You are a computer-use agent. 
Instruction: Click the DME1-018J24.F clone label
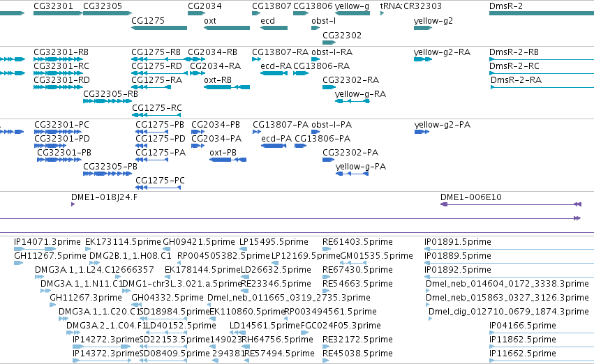[x=104, y=197]
